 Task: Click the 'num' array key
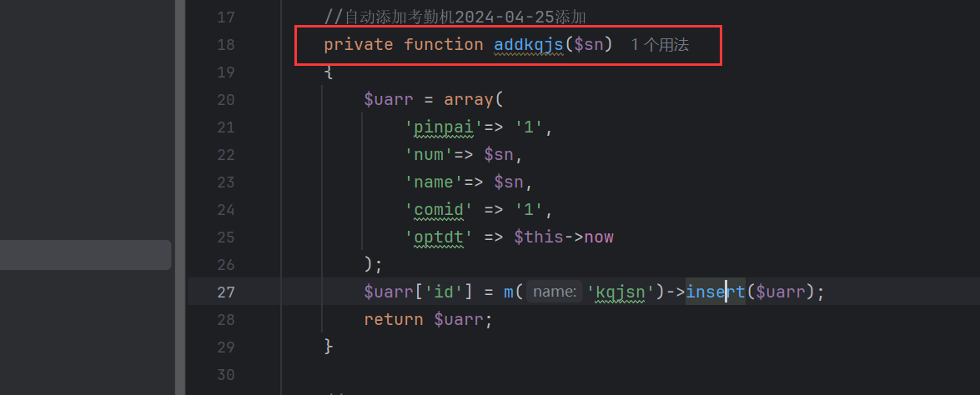[x=430, y=155]
